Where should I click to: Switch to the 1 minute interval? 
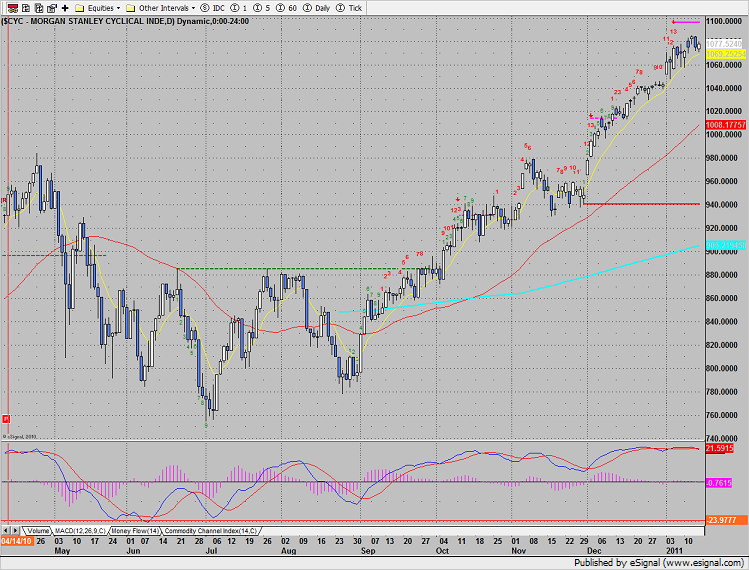239,8
